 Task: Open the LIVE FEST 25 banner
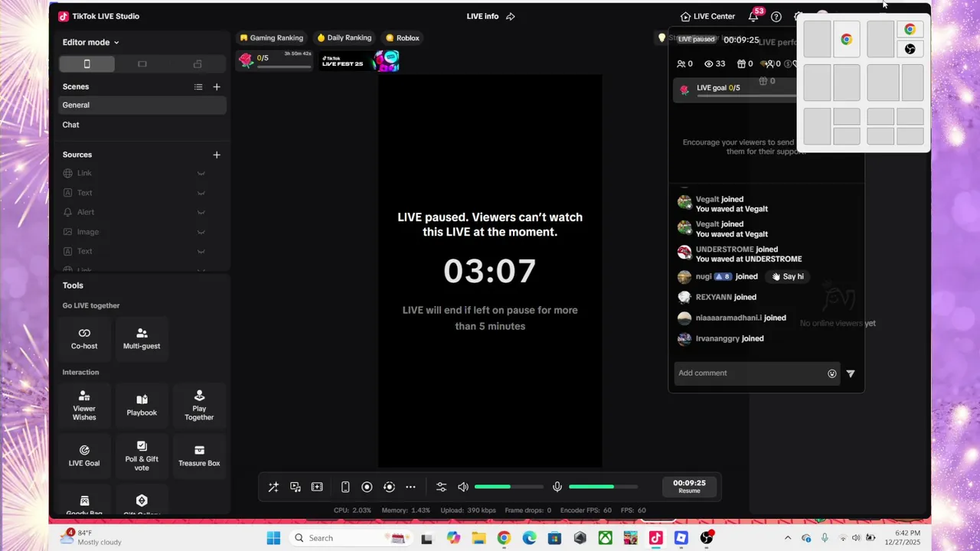(x=360, y=60)
